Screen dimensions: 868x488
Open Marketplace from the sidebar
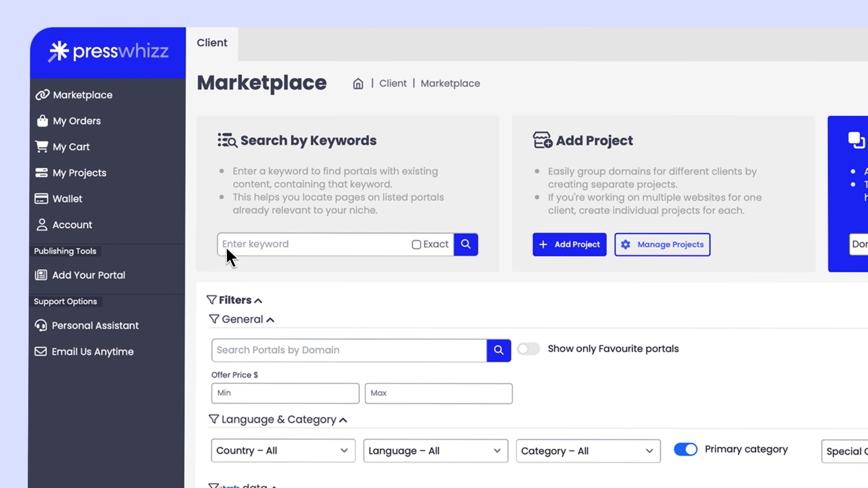(x=74, y=95)
